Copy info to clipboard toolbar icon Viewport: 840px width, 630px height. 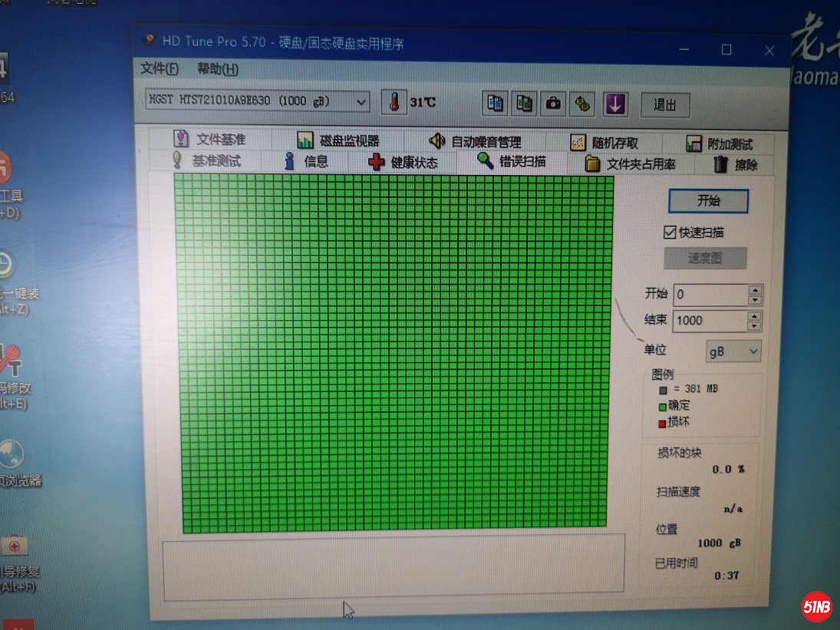pos(495,103)
